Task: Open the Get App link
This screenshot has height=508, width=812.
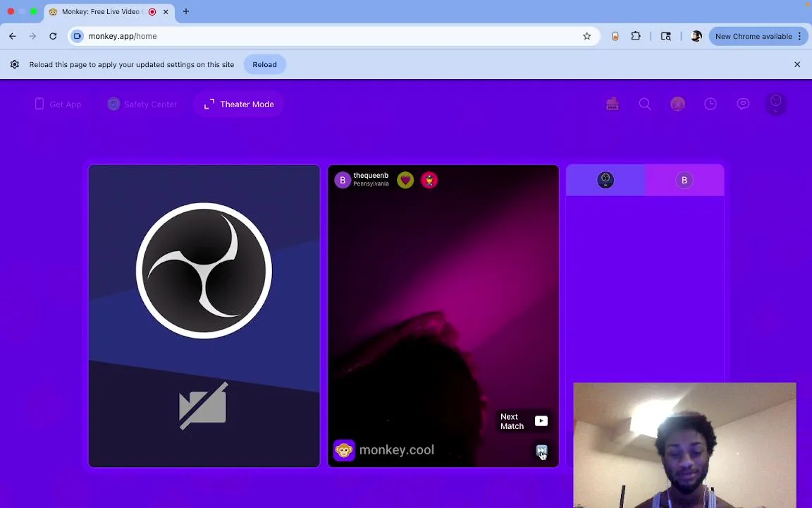Action: pyautogui.click(x=58, y=104)
